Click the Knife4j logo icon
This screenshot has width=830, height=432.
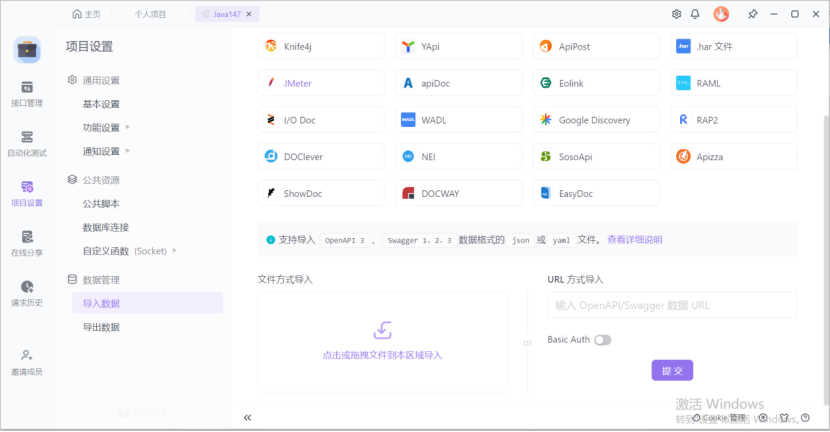(271, 46)
